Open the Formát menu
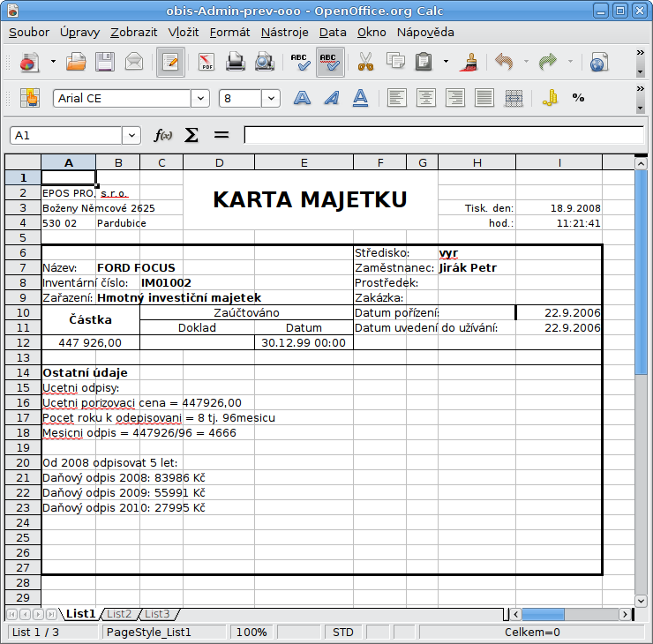653x644 pixels. (229, 32)
